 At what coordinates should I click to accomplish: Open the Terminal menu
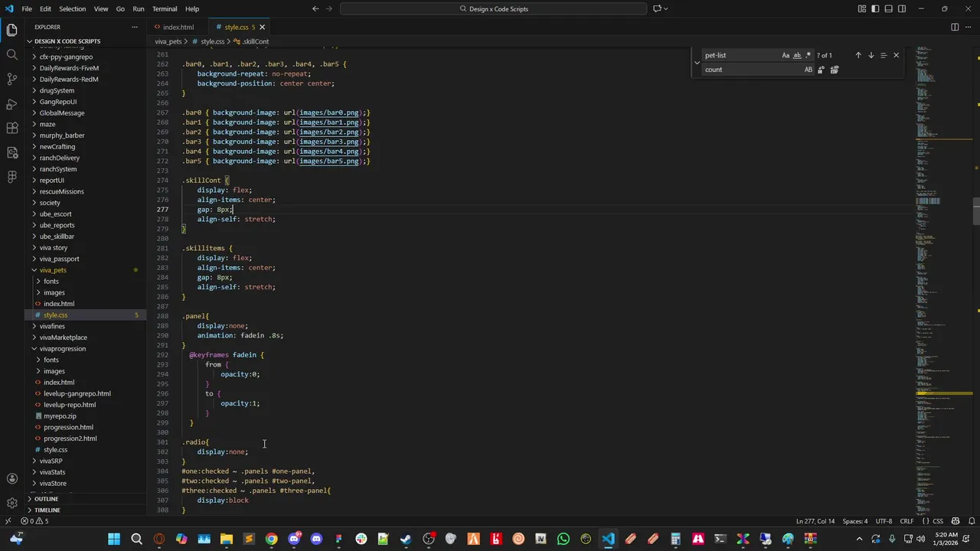click(165, 8)
